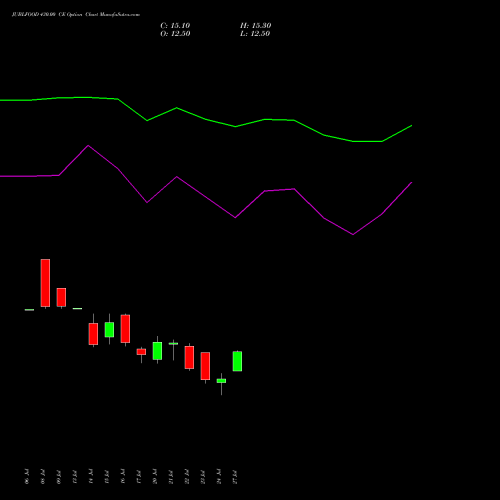Click the tallest red candlestick

(x=45, y=283)
